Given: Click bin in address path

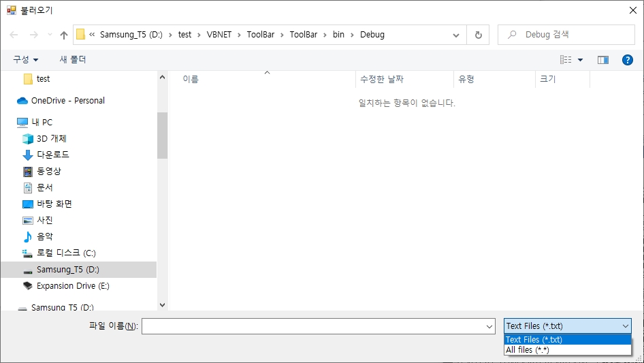Looking at the screenshot, I should point(338,35).
